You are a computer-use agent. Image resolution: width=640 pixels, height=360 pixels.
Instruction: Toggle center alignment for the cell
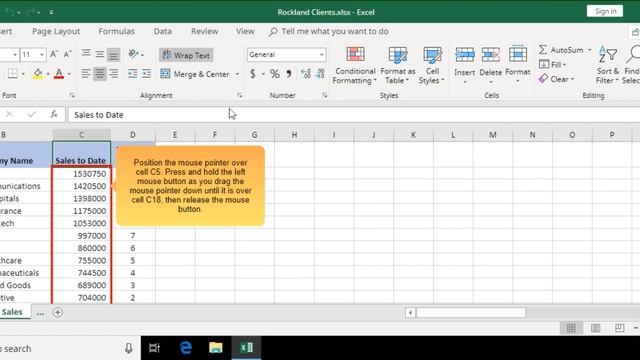click(100, 74)
